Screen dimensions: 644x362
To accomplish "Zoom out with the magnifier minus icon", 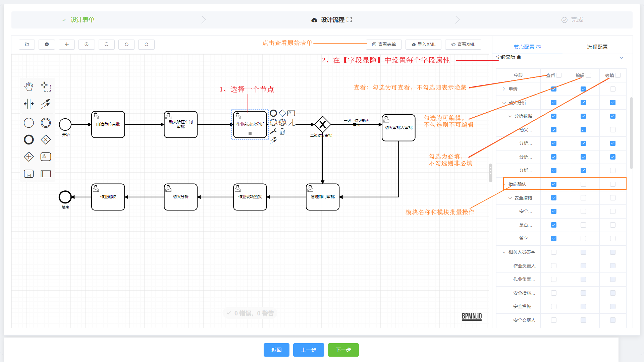I will (107, 44).
